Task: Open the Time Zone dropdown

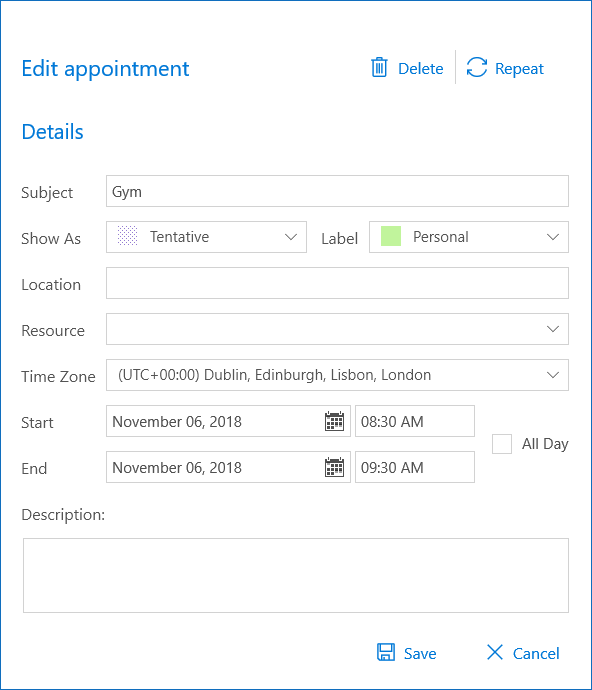Action: coord(337,375)
